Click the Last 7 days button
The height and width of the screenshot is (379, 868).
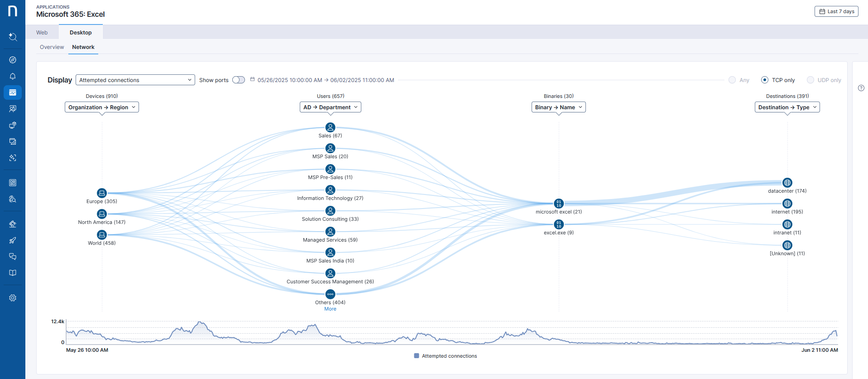coord(836,11)
